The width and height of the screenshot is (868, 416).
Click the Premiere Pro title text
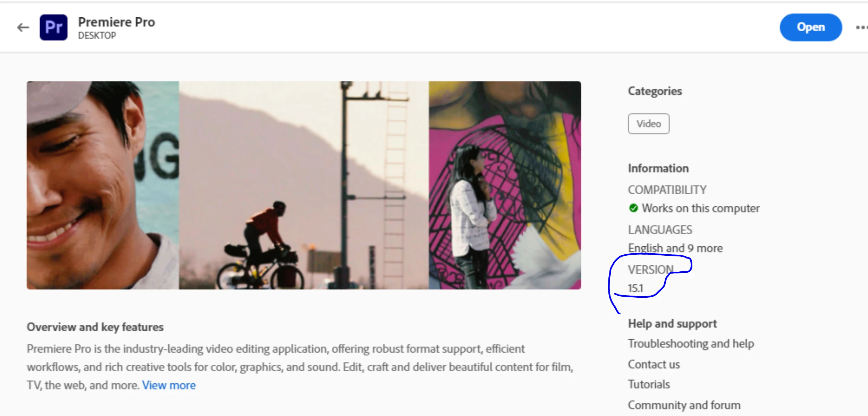coord(117,22)
